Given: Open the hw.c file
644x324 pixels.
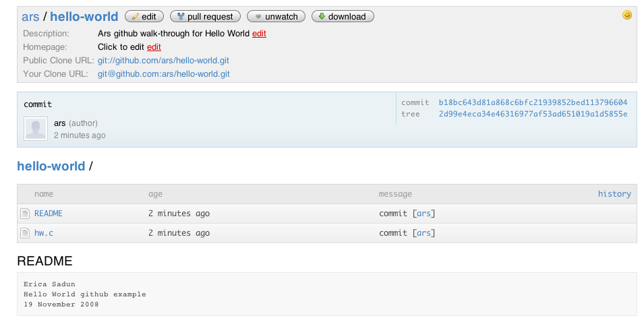Looking at the screenshot, I should click(44, 233).
